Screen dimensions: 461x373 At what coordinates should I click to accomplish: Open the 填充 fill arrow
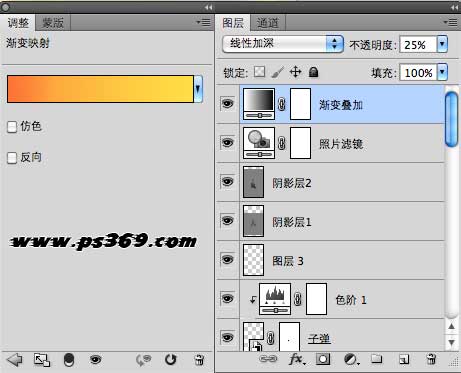coord(442,72)
